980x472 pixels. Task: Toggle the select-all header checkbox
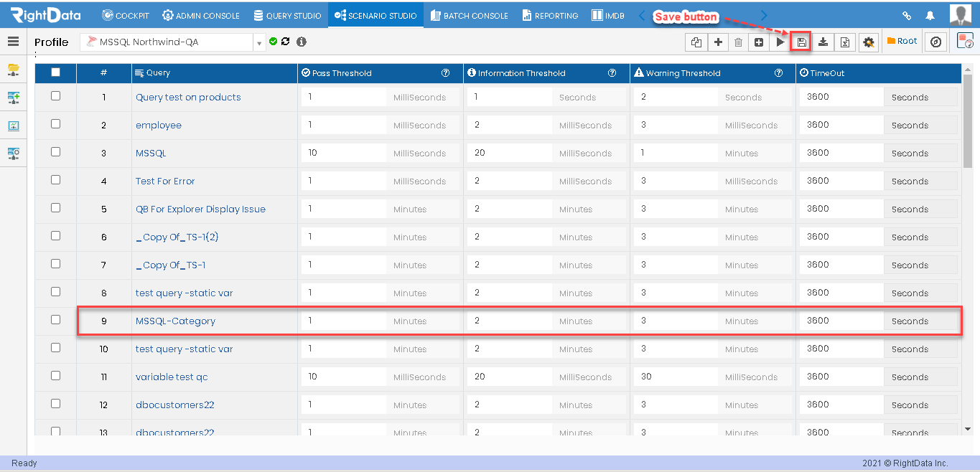[x=56, y=72]
